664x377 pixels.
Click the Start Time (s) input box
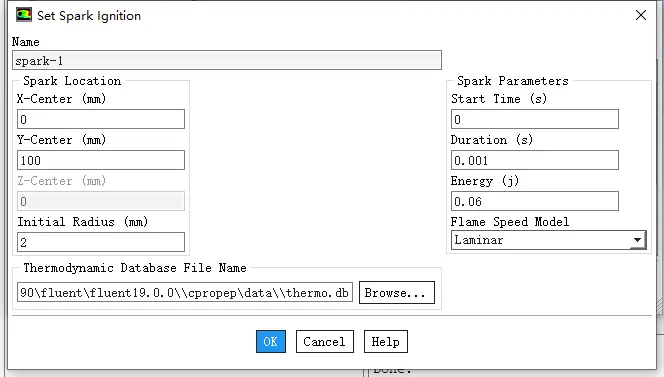(x=535, y=119)
